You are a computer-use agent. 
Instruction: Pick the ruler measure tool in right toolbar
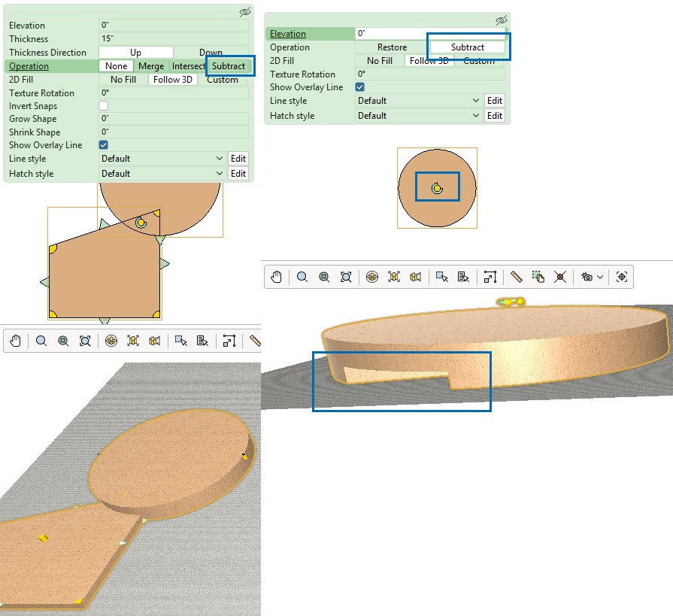pyautogui.click(x=517, y=277)
